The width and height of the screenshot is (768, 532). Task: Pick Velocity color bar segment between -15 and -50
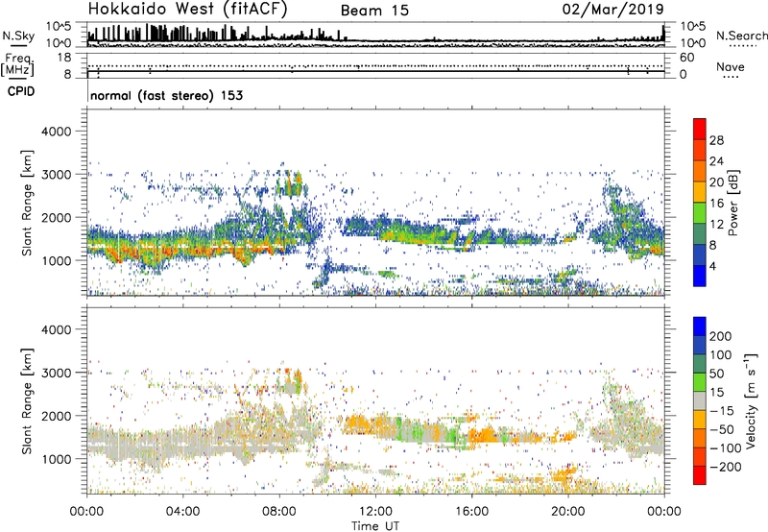[700, 420]
